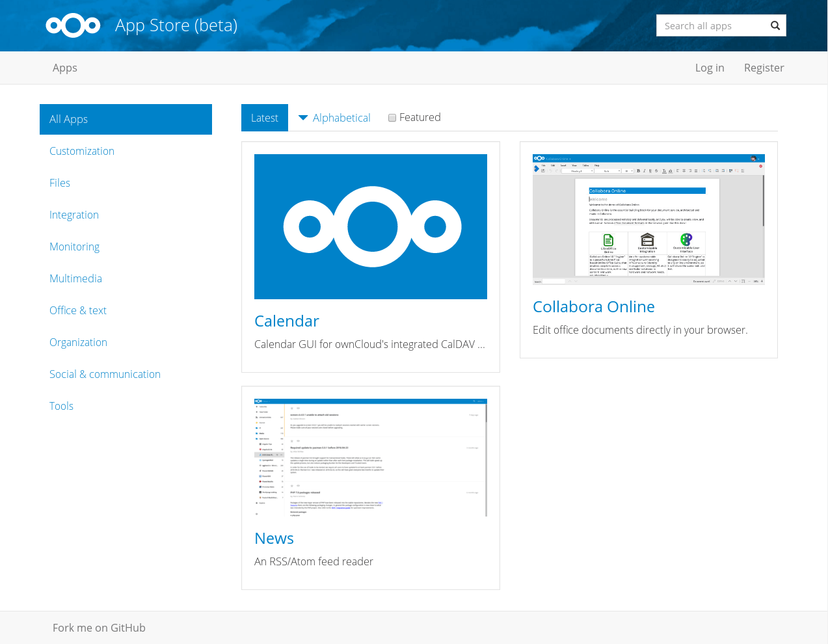Open the Apps menu item

coord(64,68)
